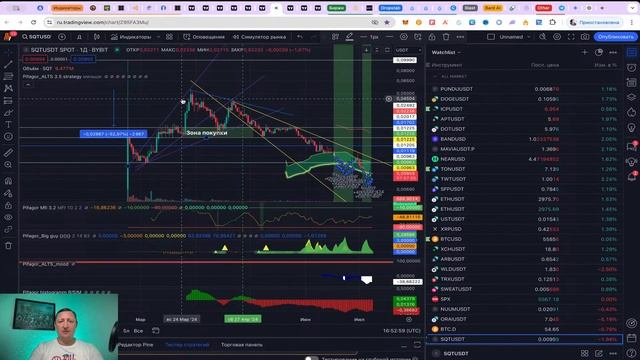Open the watchlist panel icon in right sidebar
Screen dimensions: 640x360
(x=631, y=52)
